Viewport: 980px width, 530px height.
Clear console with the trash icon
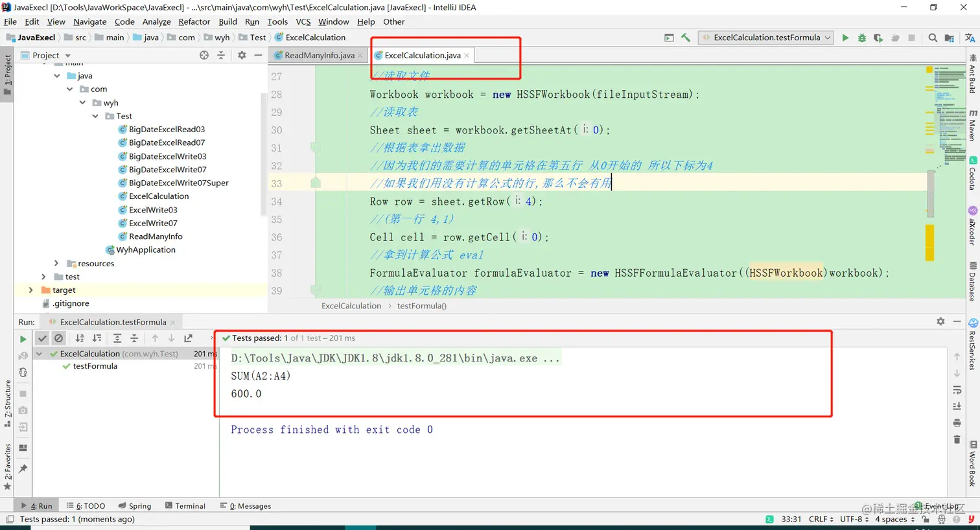957,439
